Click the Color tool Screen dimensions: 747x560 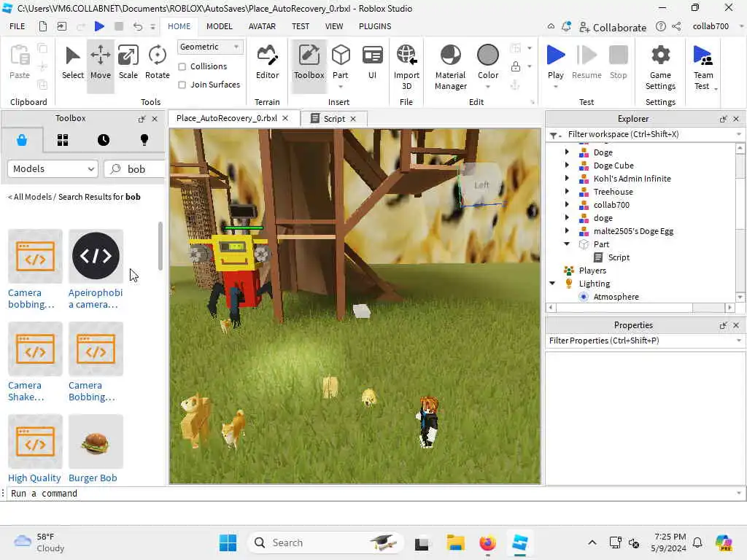488,61
